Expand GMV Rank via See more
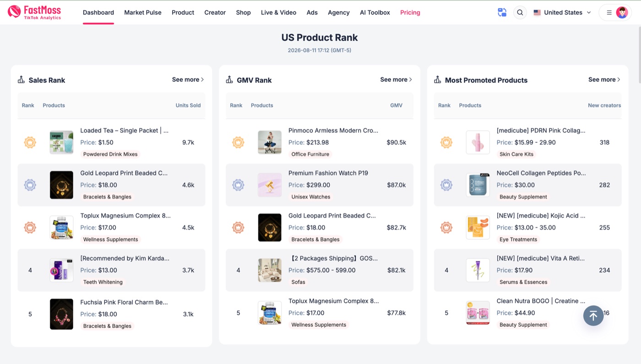The height and width of the screenshot is (364, 641). click(x=396, y=80)
